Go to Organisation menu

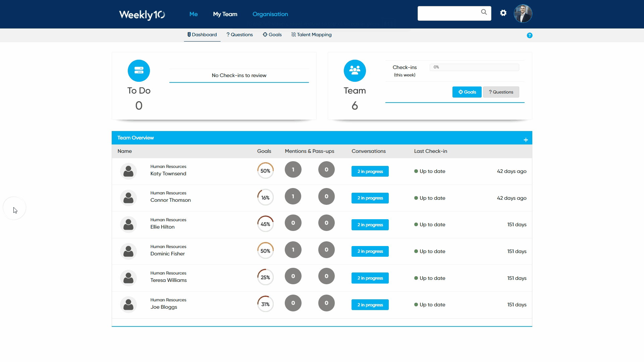[270, 14]
